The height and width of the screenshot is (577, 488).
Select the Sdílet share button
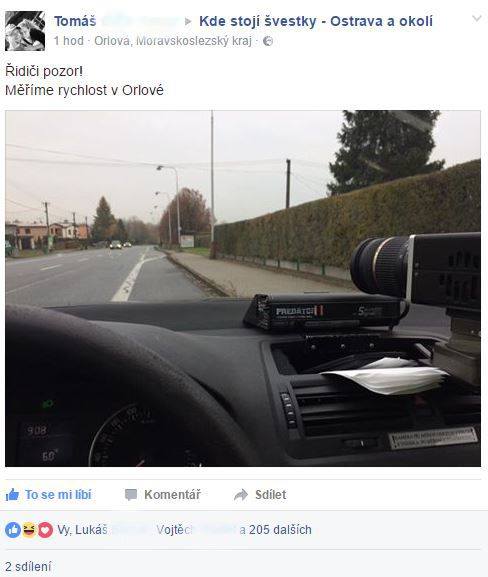click(260, 495)
